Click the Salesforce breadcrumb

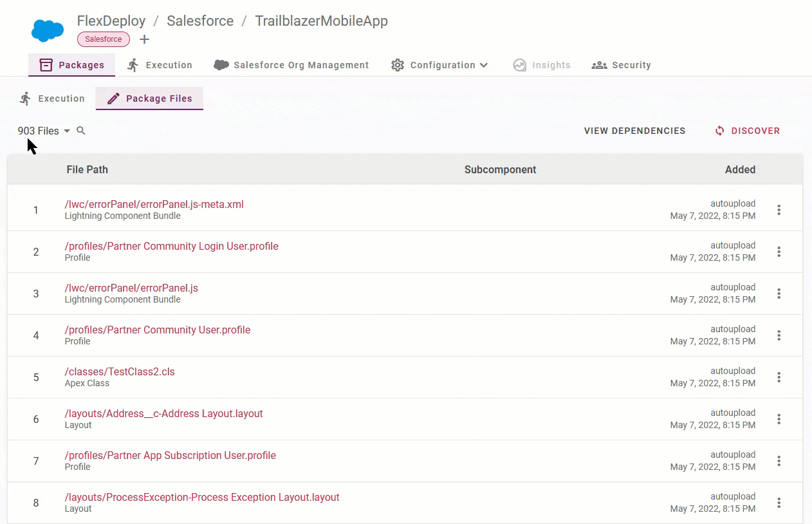[200, 21]
